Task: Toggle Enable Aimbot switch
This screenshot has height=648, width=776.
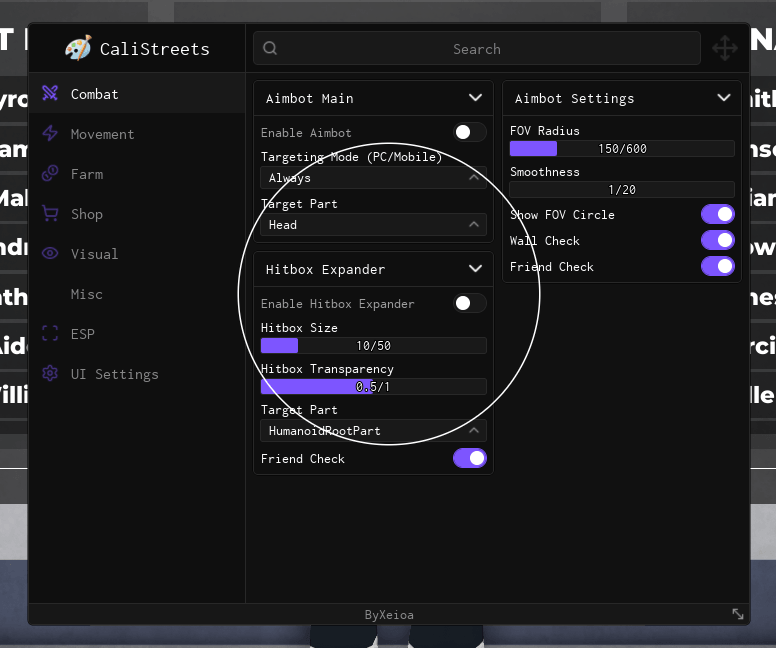Action: [x=470, y=132]
